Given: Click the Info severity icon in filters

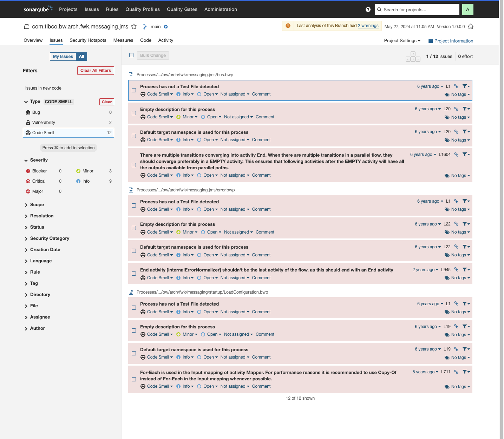Looking at the screenshot, I should coord(78,181).
